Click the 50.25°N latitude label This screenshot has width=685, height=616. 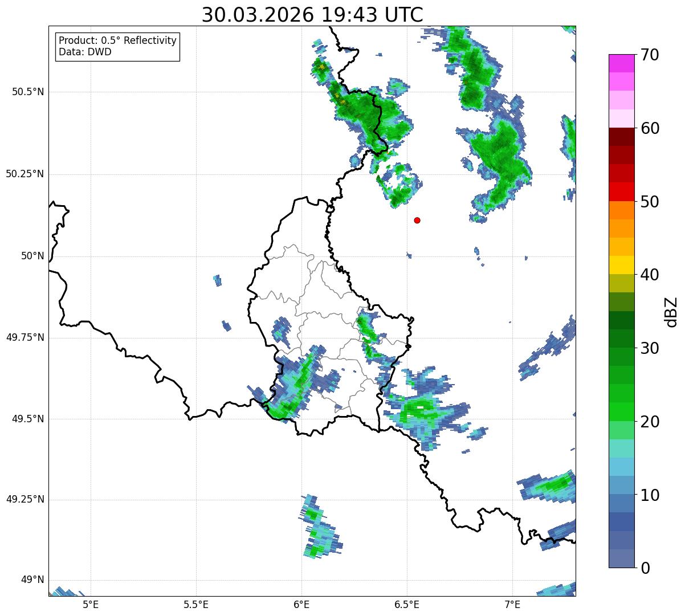coord(25,174)
